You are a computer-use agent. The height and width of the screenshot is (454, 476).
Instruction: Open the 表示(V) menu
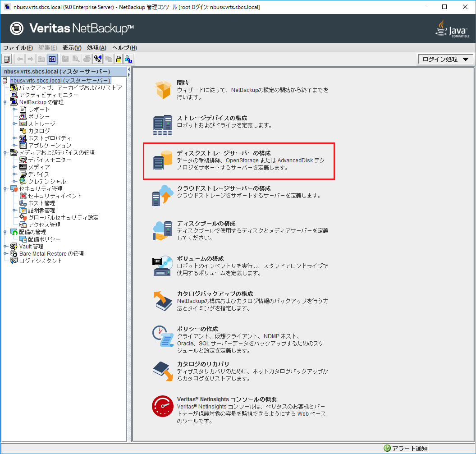(72, 48)
